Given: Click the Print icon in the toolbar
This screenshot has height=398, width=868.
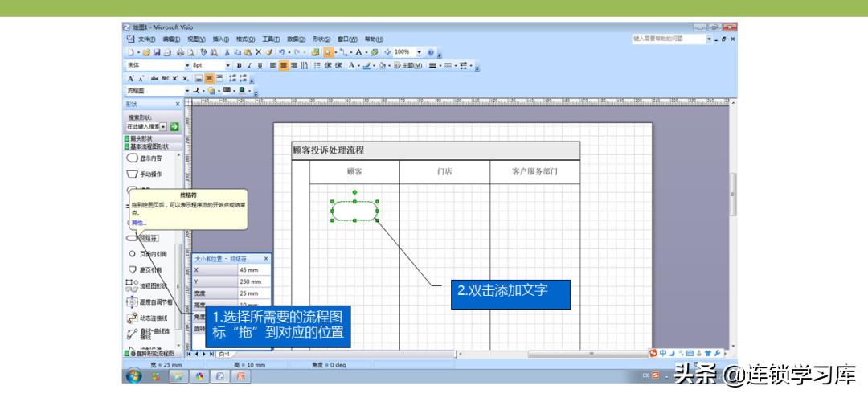Looking at the screenshot, I should pyautogui.click(x=181, y=52).
